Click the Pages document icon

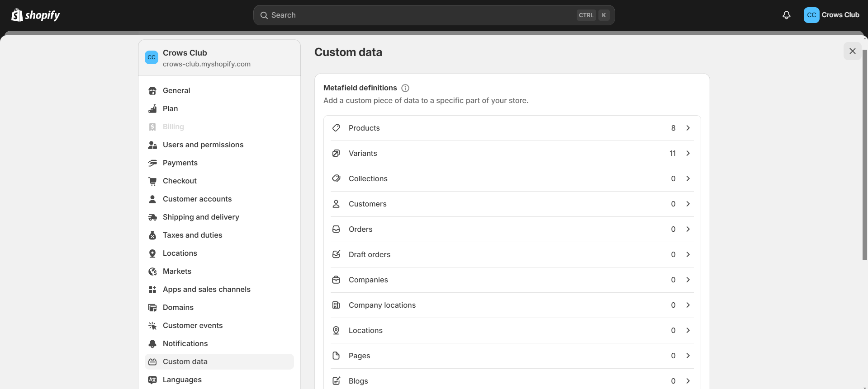pos(336,356)
